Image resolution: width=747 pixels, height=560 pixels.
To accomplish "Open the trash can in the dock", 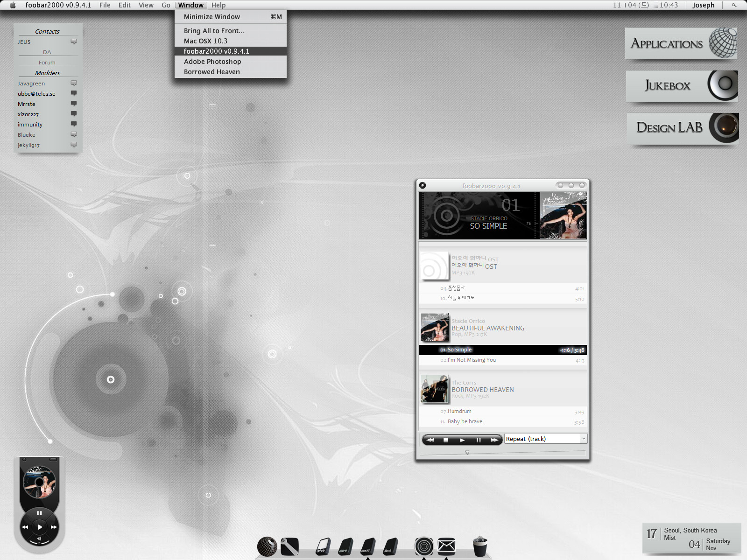I will tap(479, 546).
